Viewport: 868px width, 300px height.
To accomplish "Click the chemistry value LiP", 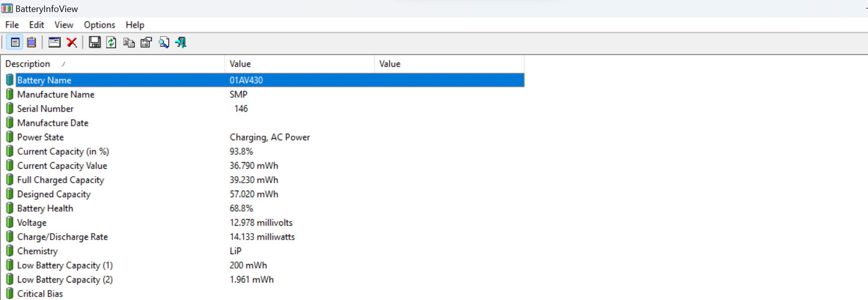I will coord(235,251).
